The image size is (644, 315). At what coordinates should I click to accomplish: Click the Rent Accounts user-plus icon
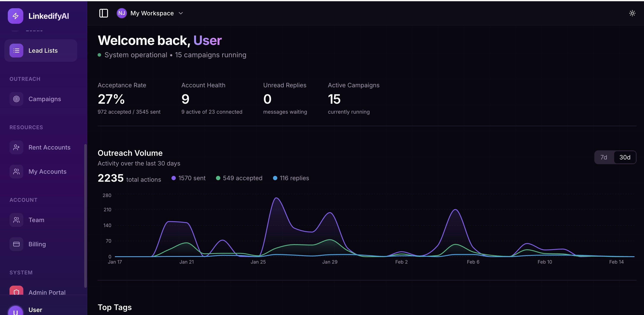point(16,147)
